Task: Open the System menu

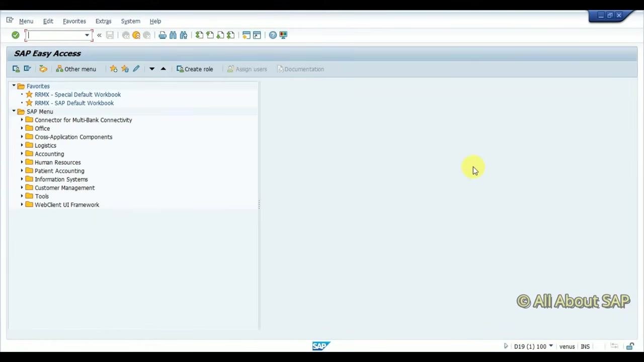Action: click(130, 21)
